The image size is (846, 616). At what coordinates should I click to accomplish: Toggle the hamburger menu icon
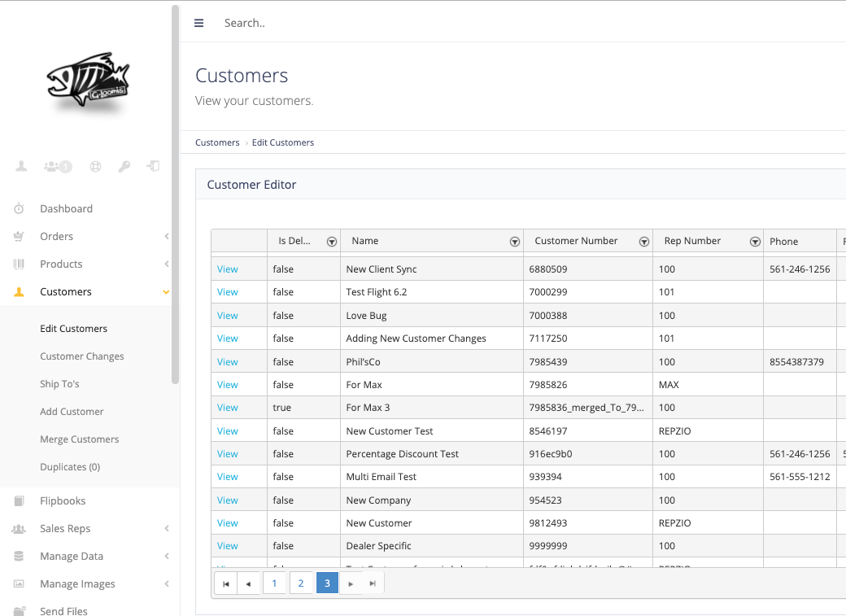(198, 24)
